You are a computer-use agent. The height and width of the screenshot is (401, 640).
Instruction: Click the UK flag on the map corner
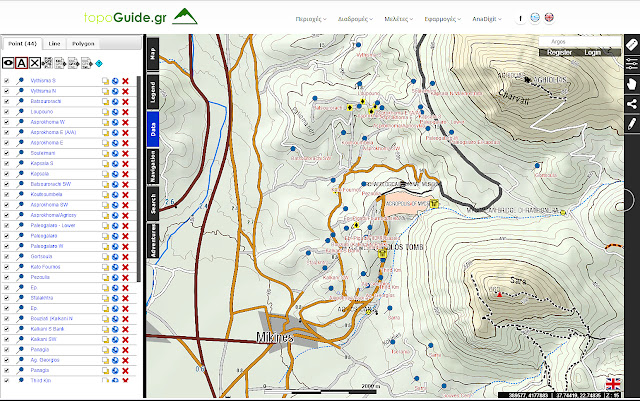click(613, 384)
